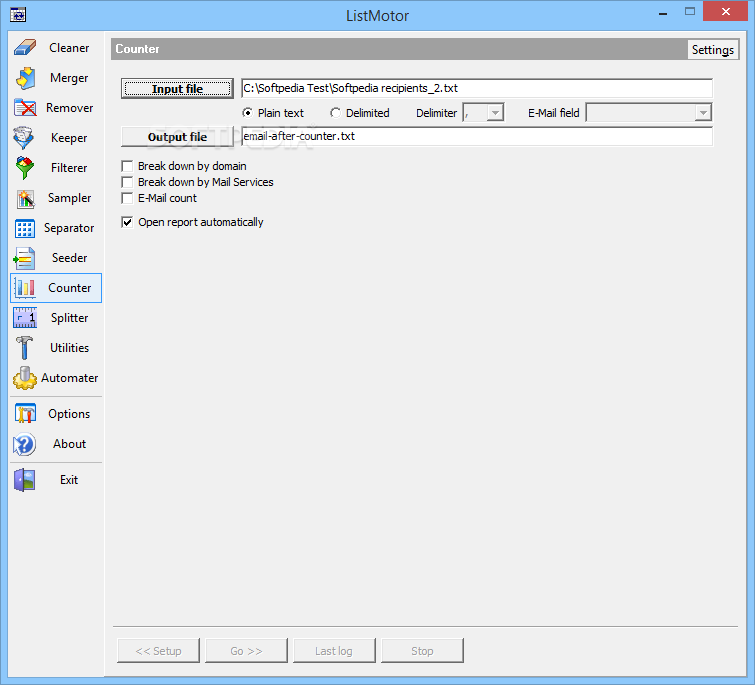Uncheck Open report automatically

tap(127, 222)
